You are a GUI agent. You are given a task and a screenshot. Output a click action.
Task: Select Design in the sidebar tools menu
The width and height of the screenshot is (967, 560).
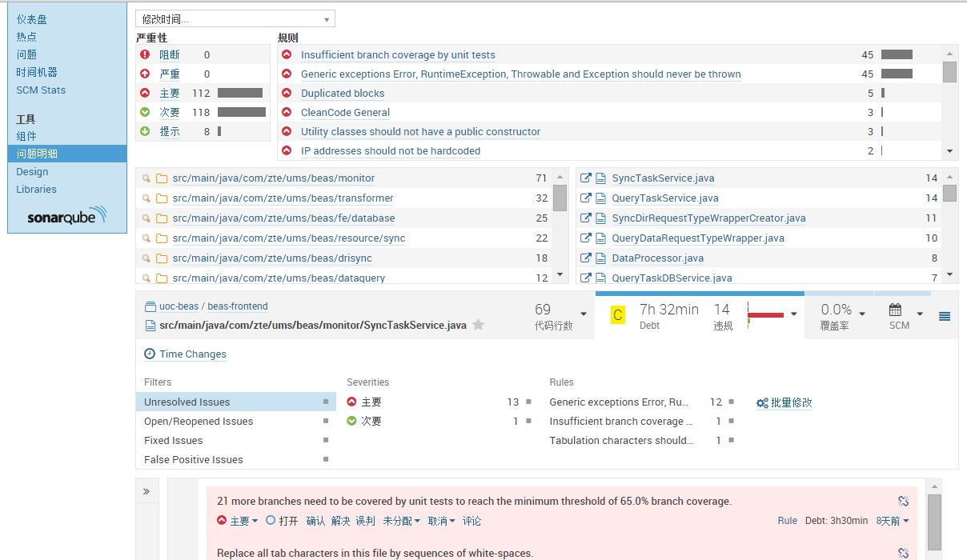pos(32,171)
